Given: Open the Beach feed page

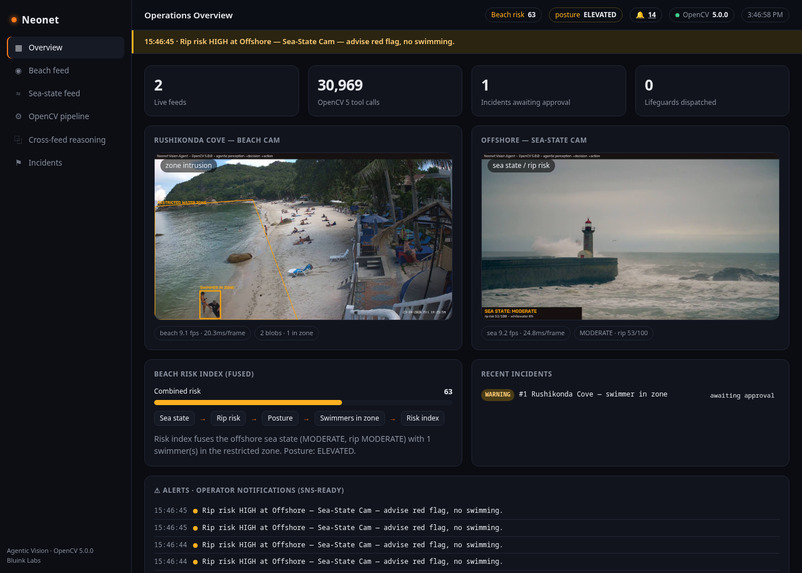Looking at the screenshot, I should (x=65, y=71).
